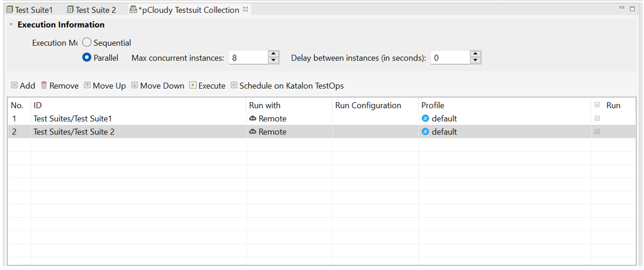Toggle Run checkbox for Test Suite 2
Image resolution: width=644 pixels, height=270 pixels.
pos(597,132)
